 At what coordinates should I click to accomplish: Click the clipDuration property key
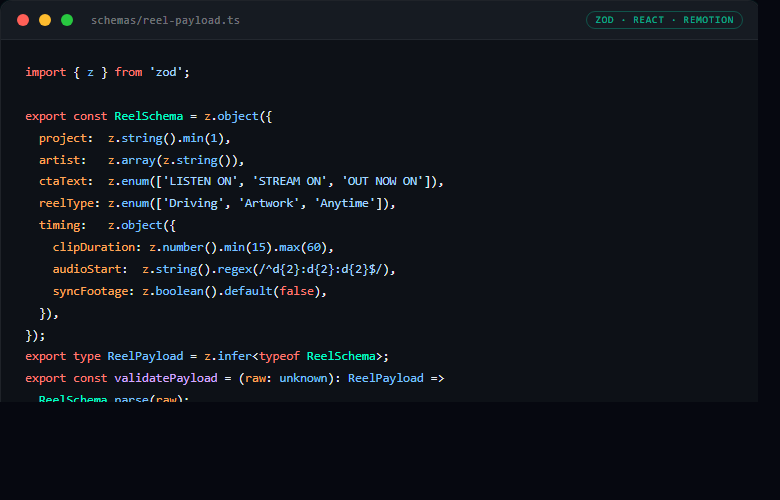tap(94, 247)
